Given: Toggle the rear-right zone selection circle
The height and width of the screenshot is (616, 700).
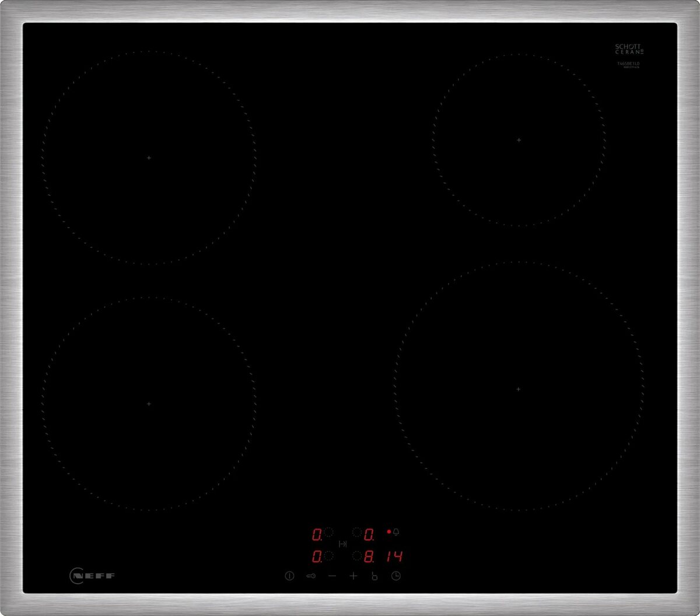Looking at the screenshot, I should [358, 533].
